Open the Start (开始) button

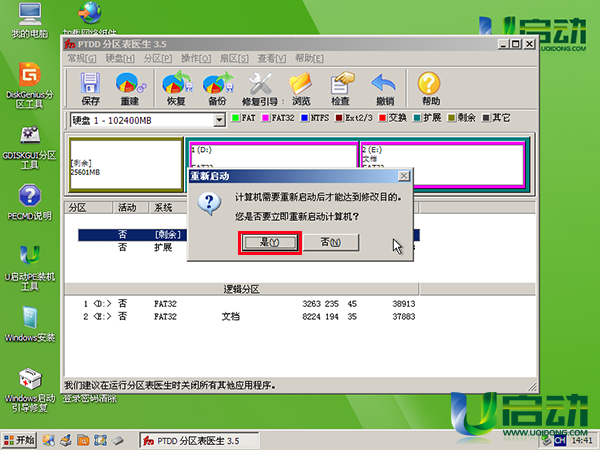click(19, 440)
